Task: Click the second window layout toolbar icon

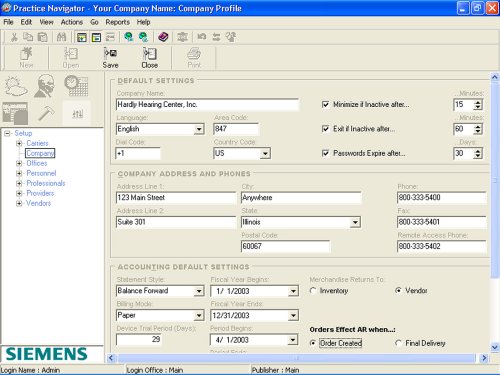Action: click(x=96, y=37)
